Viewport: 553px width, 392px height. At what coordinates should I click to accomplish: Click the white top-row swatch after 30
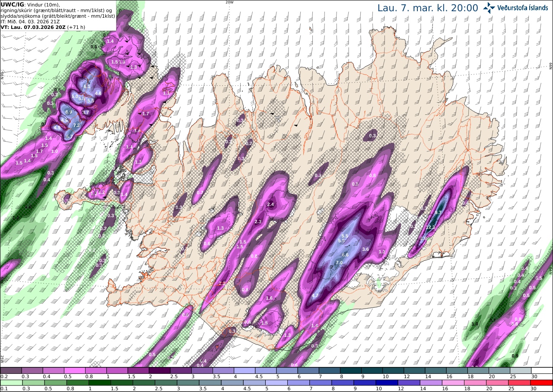click(542, 370)
